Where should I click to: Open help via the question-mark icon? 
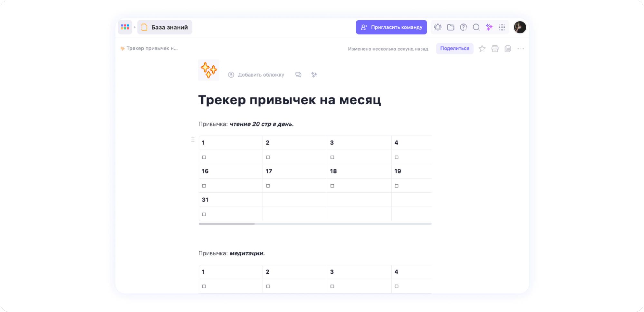pos(463,27)
